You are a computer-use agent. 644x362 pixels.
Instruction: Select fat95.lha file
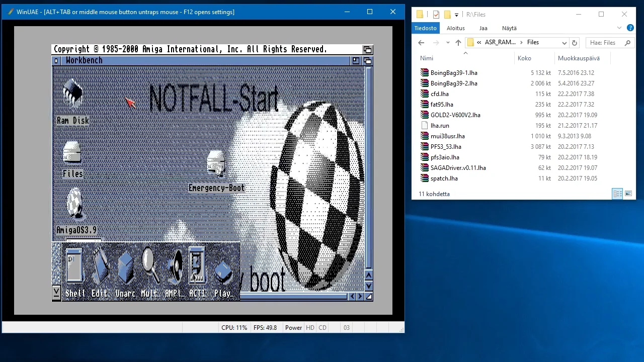click(x=442, y=105)
